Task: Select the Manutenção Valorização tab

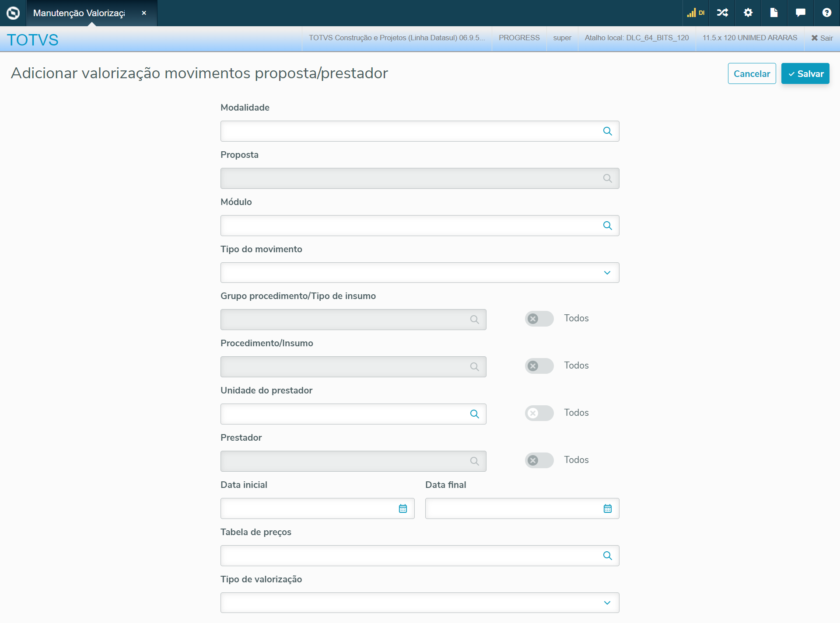Action: click(x=80, y=13)
